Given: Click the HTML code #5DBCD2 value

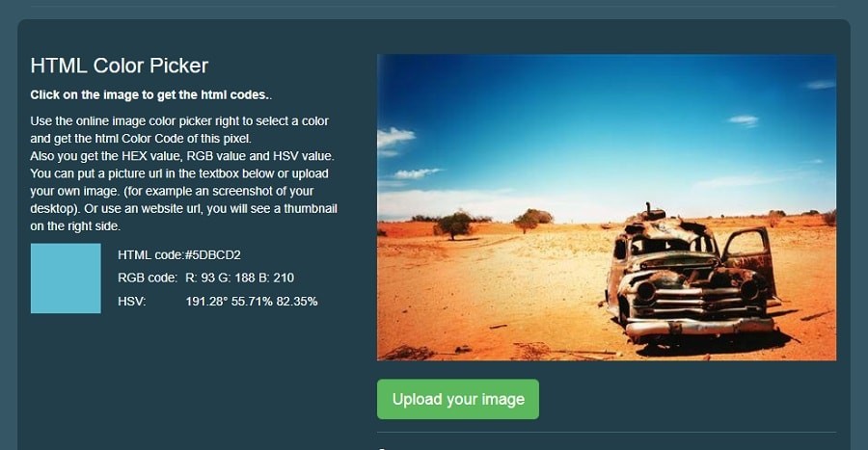Looking at the screenshot, I should pyautogui.click(x=212, y=254).
